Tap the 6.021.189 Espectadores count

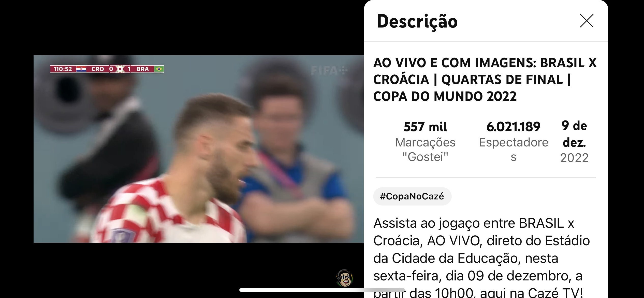513,141
